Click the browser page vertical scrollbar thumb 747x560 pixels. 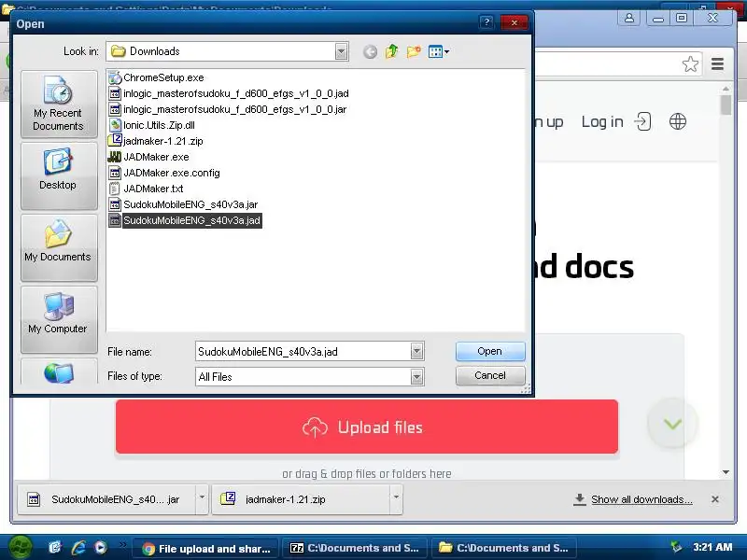(726, 105)
